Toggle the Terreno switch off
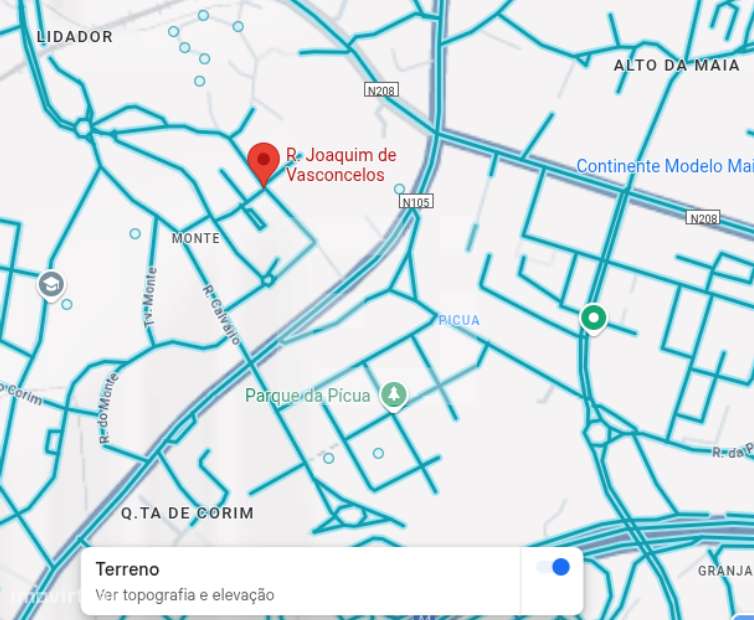 coord(553,567)
